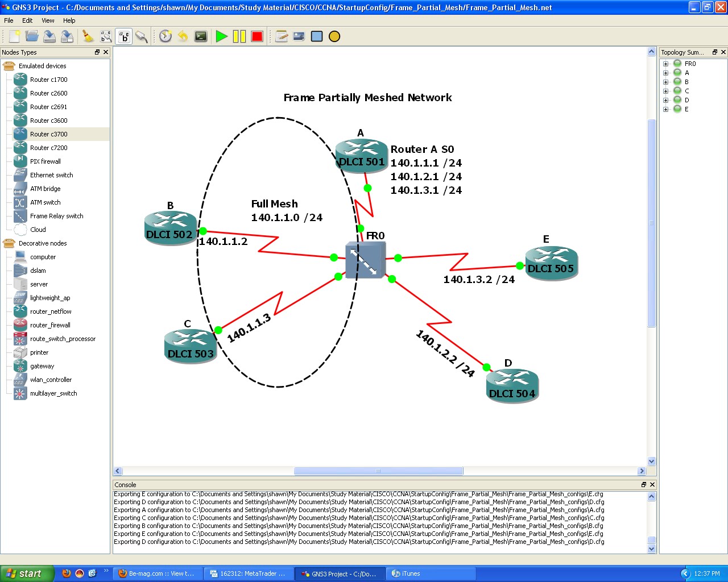This screenshot has width=728, height=582.
Task: Toggle interface labels display on links
Action: coord(106,36)
